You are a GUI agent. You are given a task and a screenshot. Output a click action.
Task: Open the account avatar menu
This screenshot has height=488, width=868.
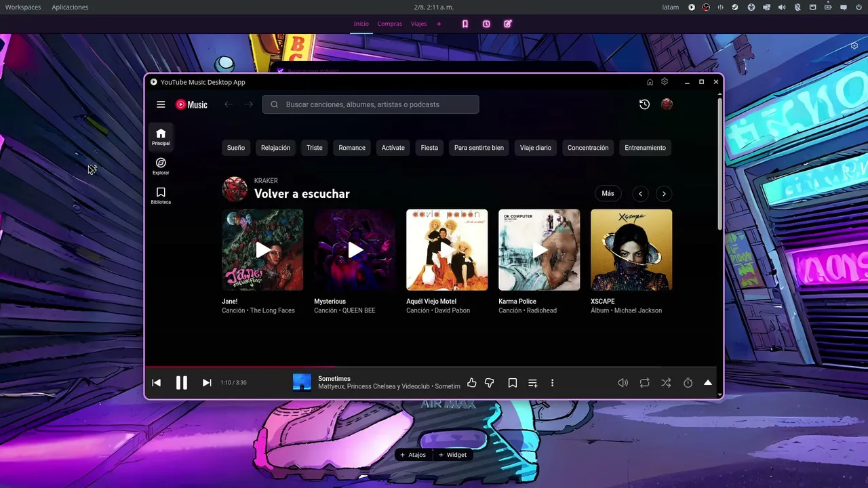tap(667, 104)
